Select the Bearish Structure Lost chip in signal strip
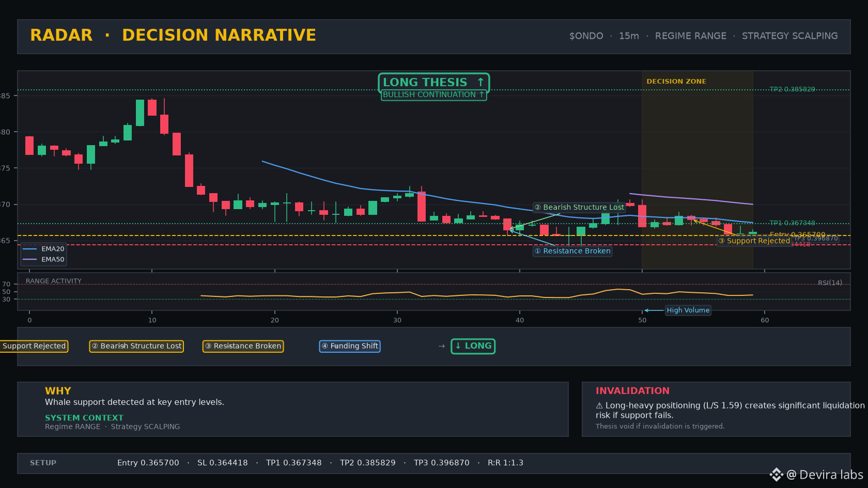The image size is (868, 488). [136, 346]
